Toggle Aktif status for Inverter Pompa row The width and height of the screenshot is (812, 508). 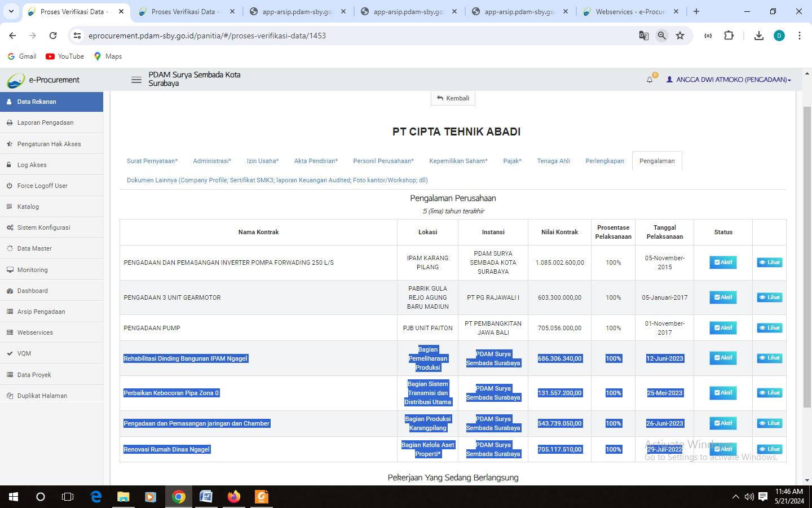coord(723,262)
